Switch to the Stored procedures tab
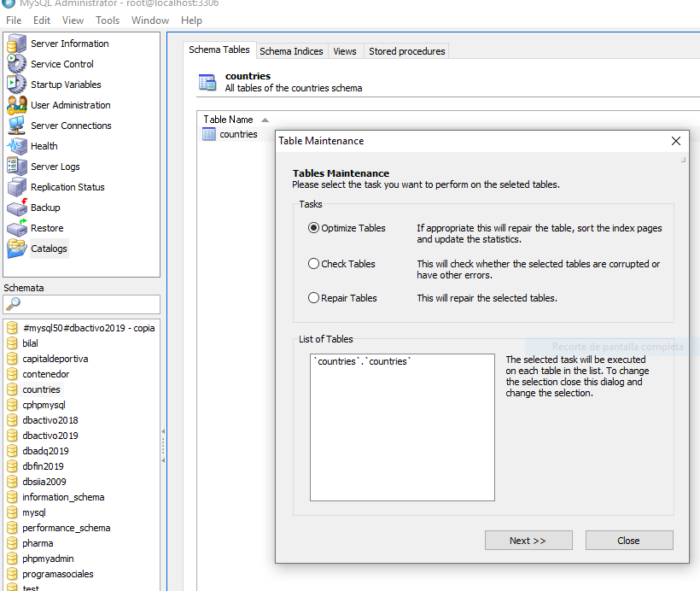700x591 pixels. (x=406, y=51)
